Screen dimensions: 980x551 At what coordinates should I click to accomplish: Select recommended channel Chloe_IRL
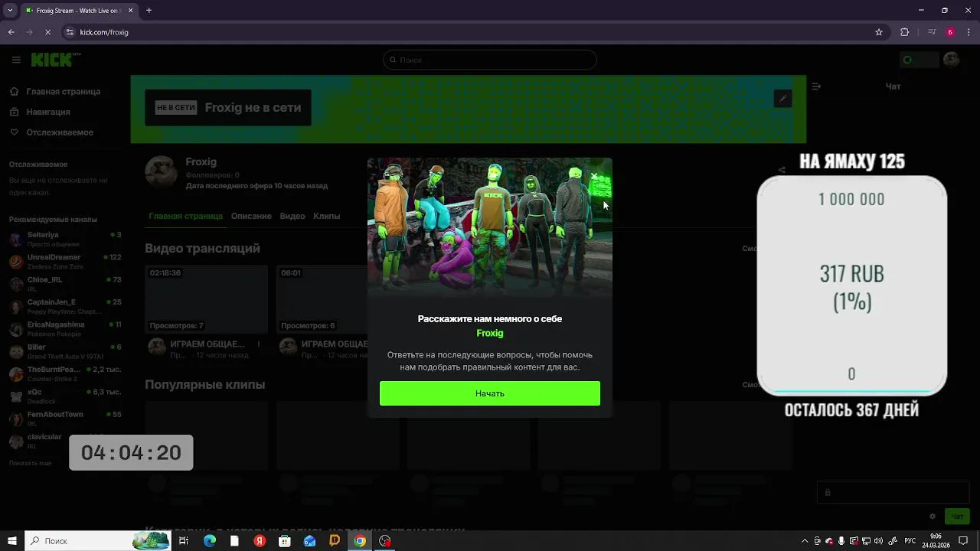pos(65,284)
